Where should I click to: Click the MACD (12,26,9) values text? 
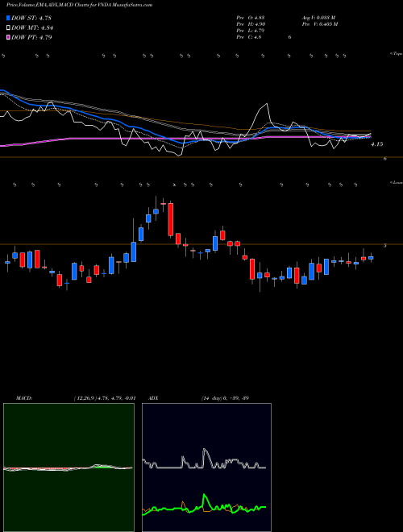[105, 398]
